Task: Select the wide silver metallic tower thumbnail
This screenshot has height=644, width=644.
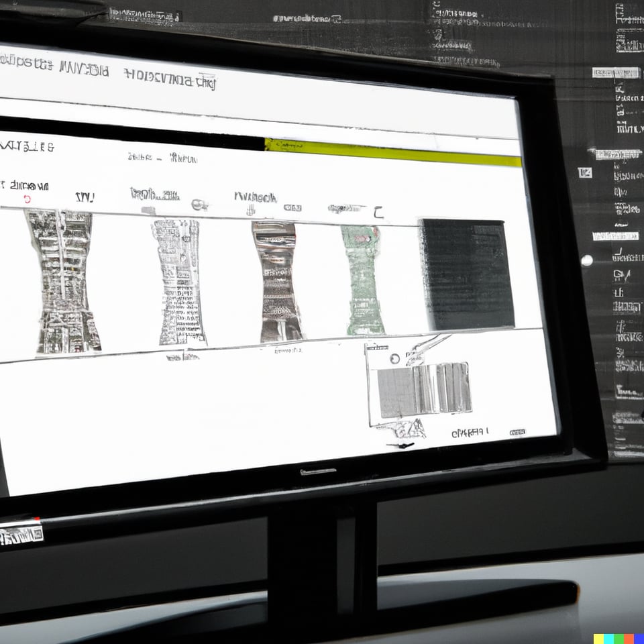Action: (x=64, y=282)
